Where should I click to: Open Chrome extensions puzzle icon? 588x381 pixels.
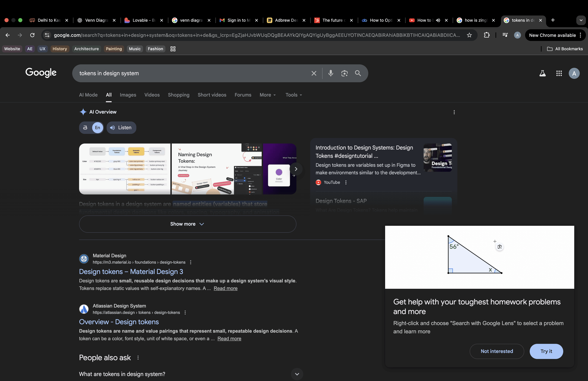(x=486, y=35)
